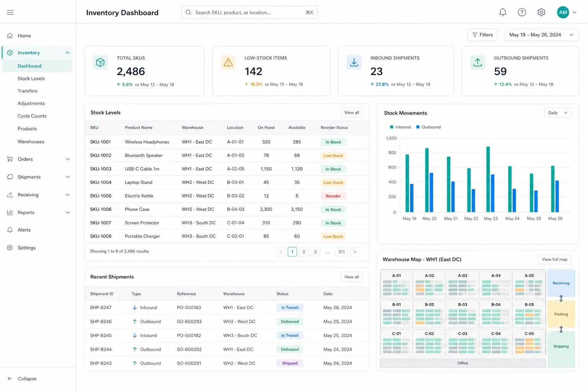Click the Alerts bell icon in sidebar
Screen dimensions: 588x392
click(10, 230)
